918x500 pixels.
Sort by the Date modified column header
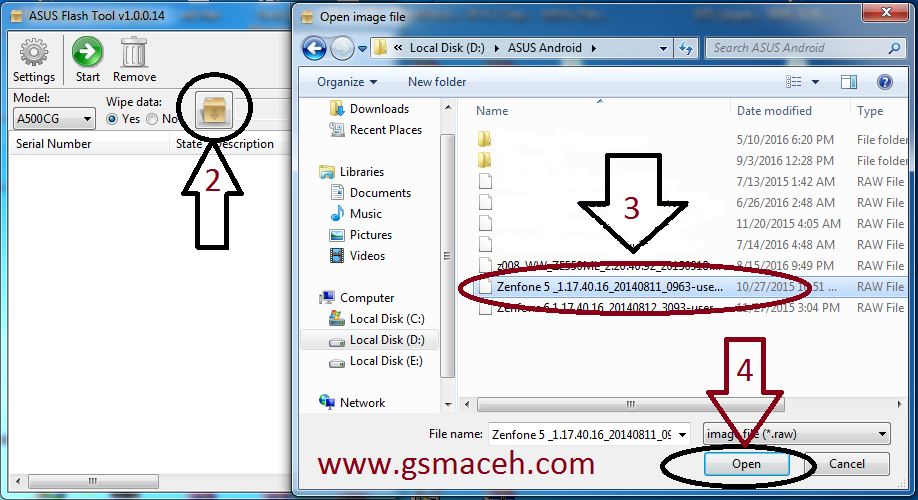789,111
